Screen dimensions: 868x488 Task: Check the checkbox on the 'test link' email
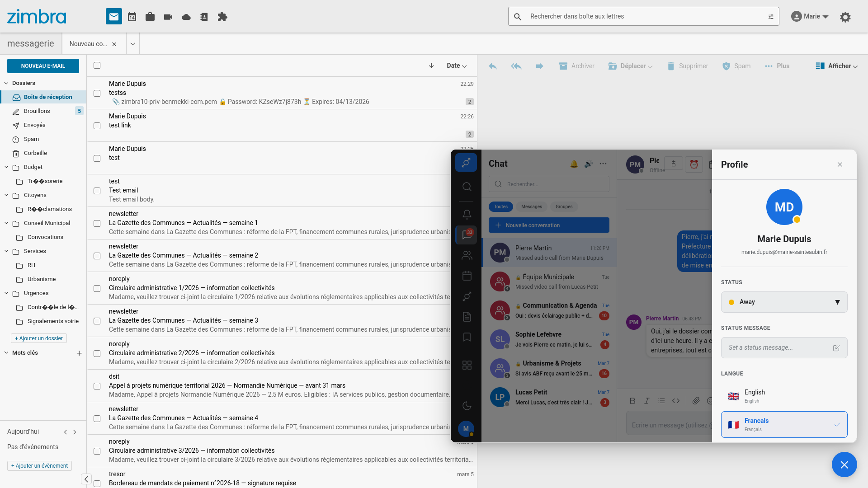point(97,126)
